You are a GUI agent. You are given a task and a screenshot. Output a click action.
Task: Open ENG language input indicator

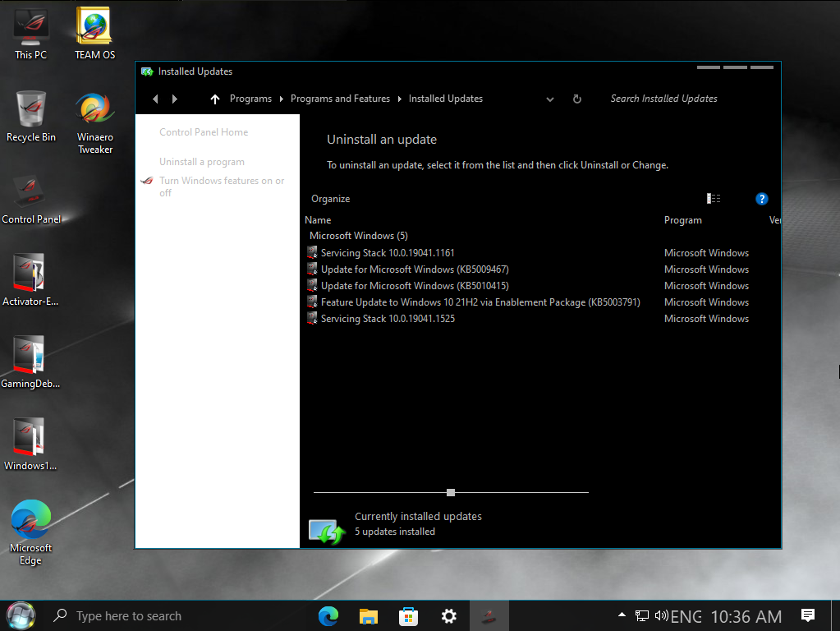coord(686,616)
